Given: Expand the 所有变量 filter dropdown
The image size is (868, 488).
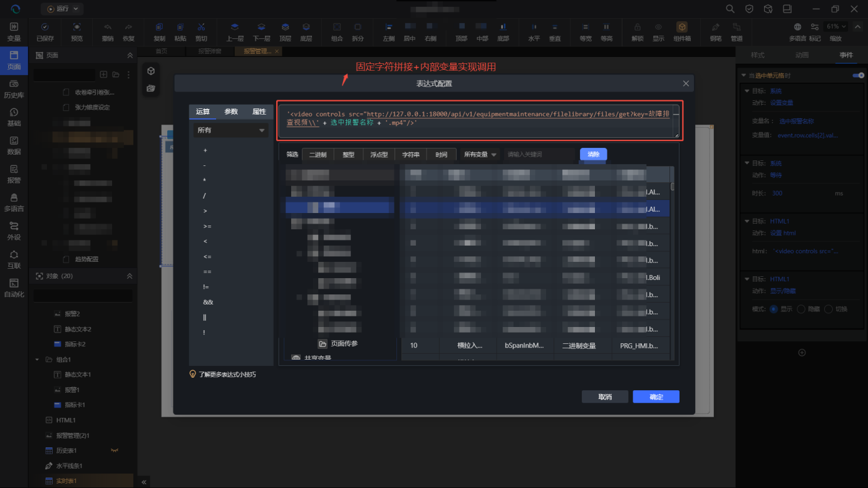Looking at the screenshot, I should point(480,155).
